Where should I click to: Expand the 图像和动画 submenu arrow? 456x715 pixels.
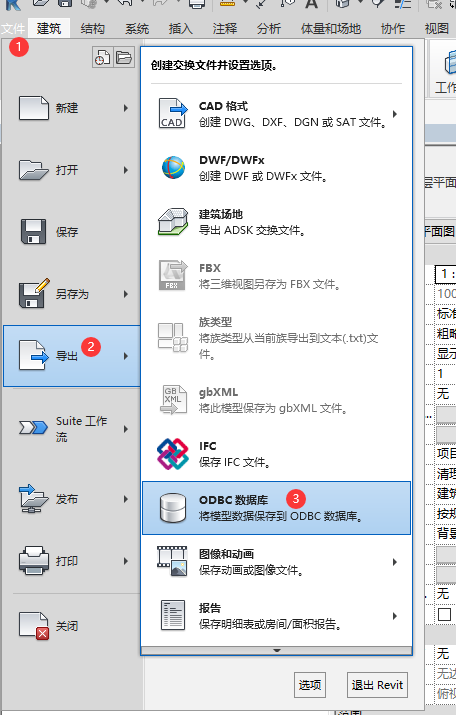pyautogui.click(x=395, y=562)
